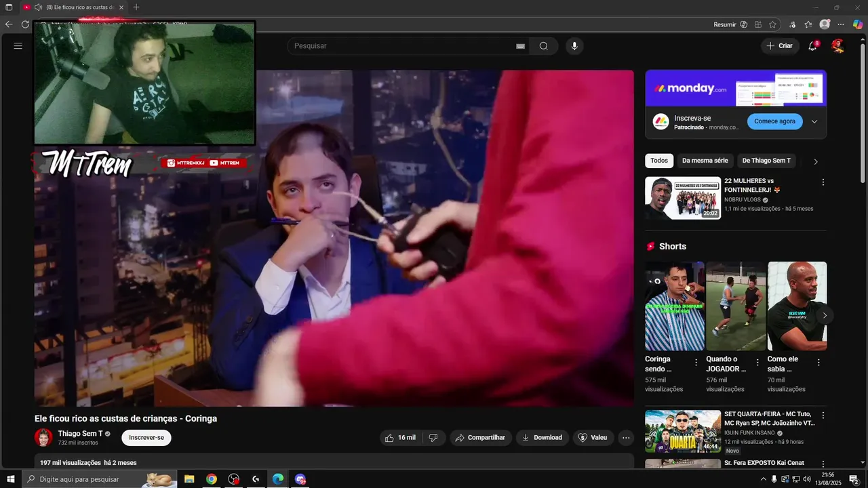The height and width of the screenshot is (488, 868).
Task: Click the Valeu thanks button
Action: click(x=593, y=438)
